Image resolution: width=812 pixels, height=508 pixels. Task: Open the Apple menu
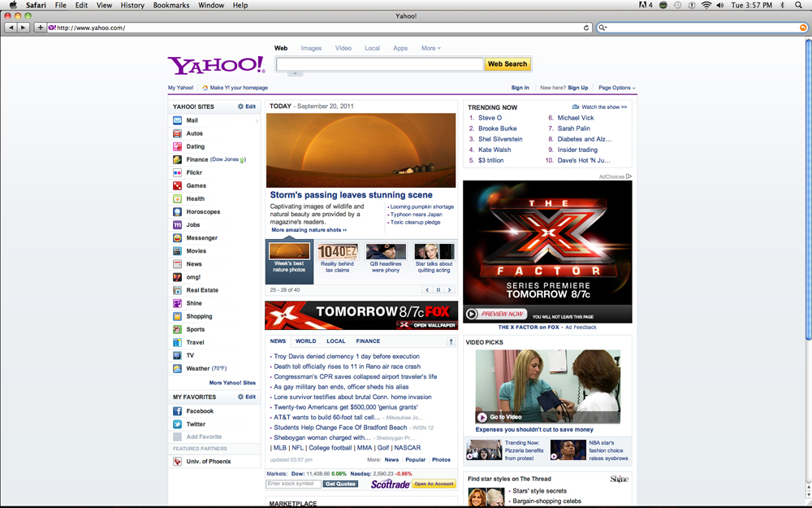click(x=14, y=5)
